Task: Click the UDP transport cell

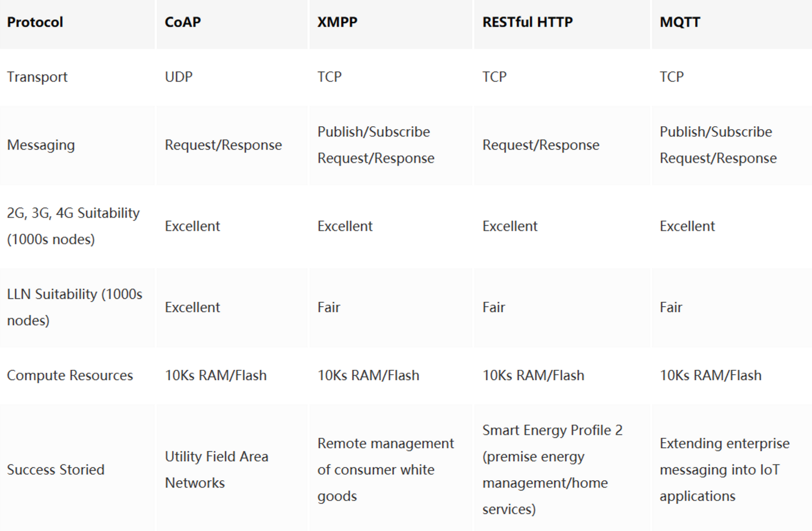Action: 178,77
